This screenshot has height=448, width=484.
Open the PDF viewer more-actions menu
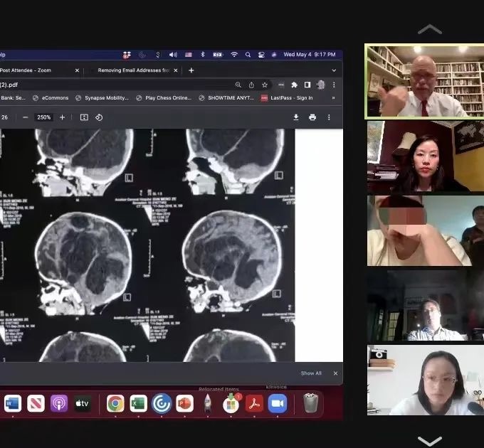(329, 117)
